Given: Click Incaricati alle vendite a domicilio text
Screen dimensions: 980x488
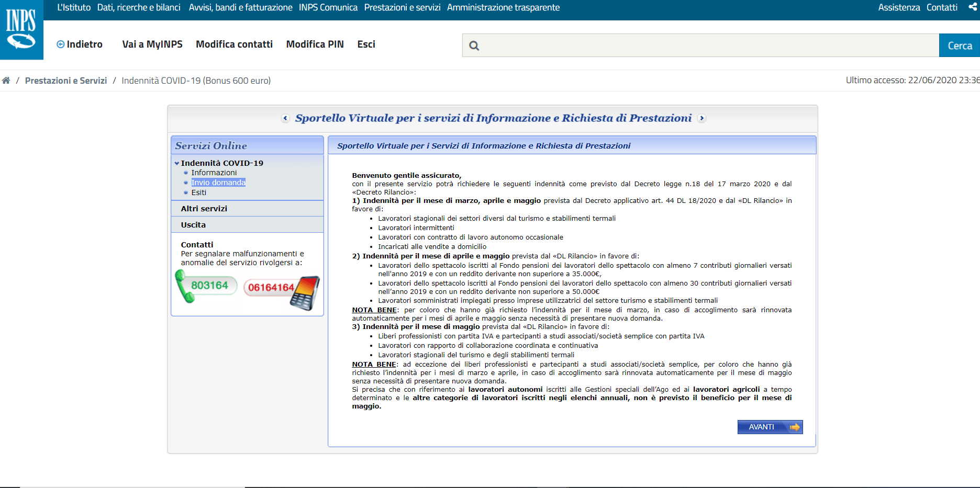Looking at the screenshot, I should (x=432, y=247).
